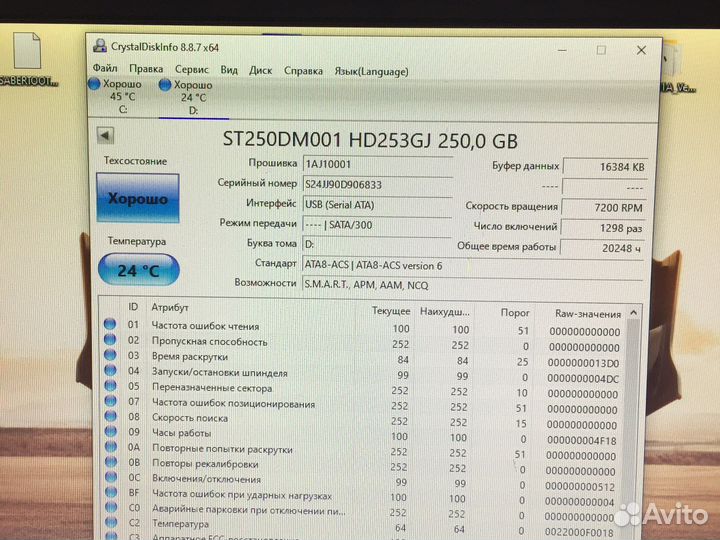Click the buffer size value 16384 KB

605,167
